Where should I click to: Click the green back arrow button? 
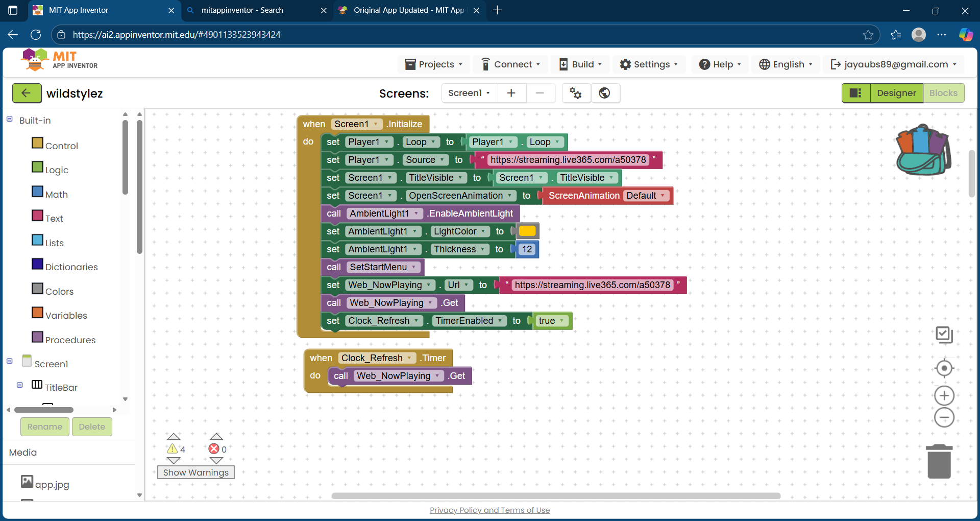[27, 93]
